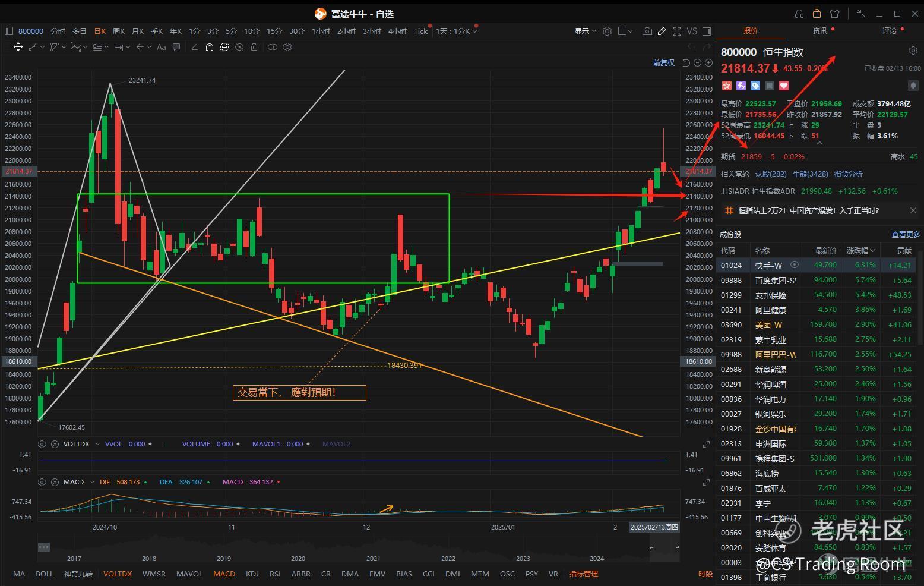Expand layout square dropdown arrow
Screen dimensions: 924x586
[x=629, y=31]
